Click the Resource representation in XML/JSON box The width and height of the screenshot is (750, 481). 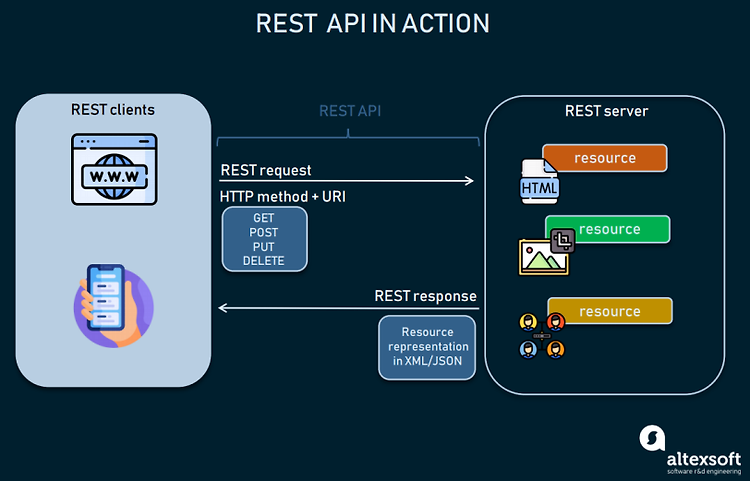427,348
